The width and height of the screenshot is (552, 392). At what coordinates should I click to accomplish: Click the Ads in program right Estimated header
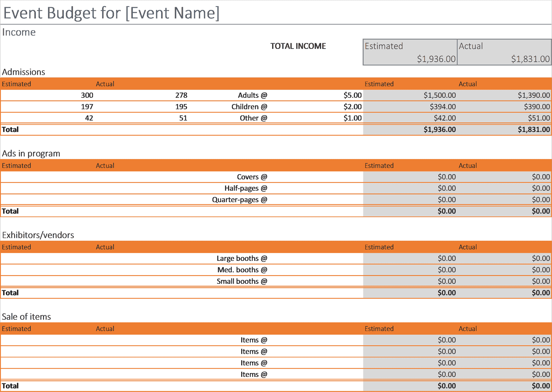379,166
